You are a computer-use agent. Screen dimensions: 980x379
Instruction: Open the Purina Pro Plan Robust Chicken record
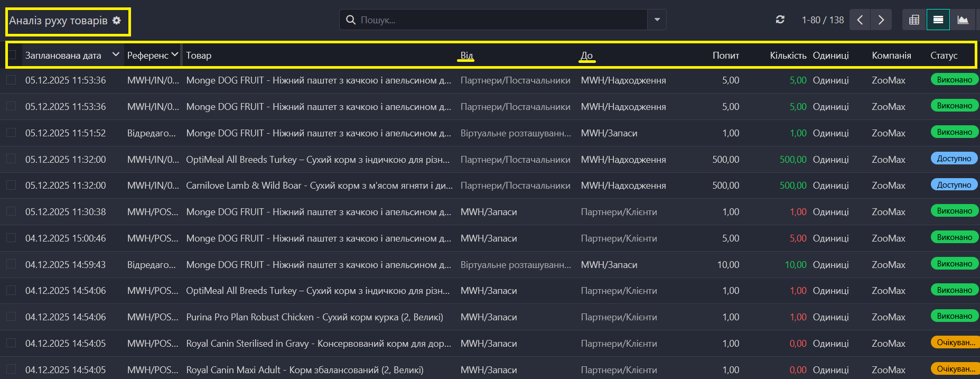314,317
